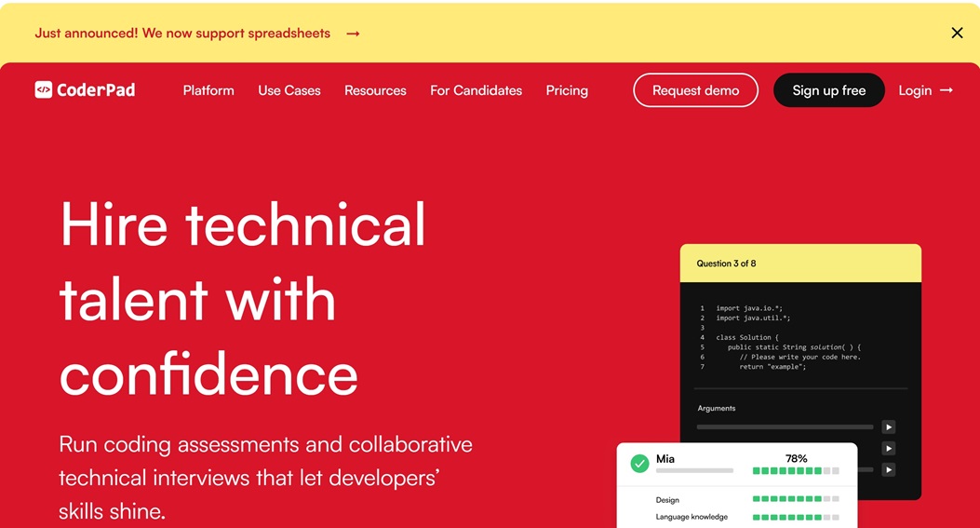Click the green checkmark icon beside Mia

point(639,463)
